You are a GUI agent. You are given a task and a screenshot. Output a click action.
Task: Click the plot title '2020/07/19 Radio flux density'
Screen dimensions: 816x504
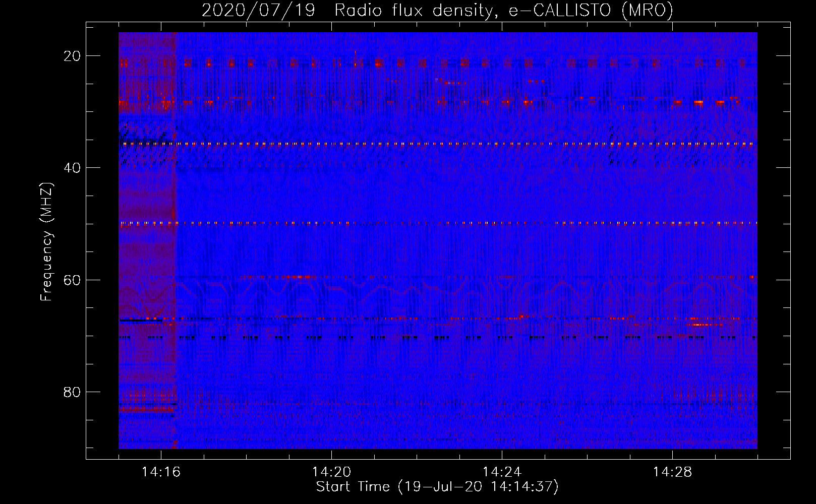click(x=438, y=10)
